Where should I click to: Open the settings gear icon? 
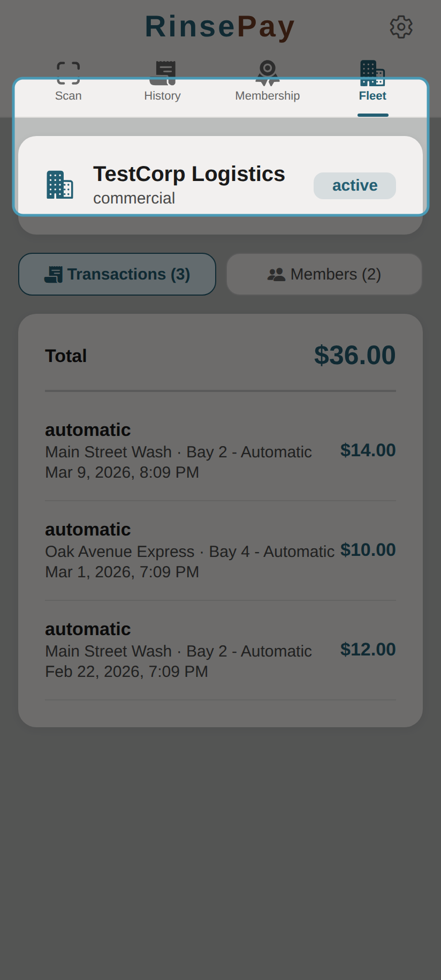tap(401, 27)
